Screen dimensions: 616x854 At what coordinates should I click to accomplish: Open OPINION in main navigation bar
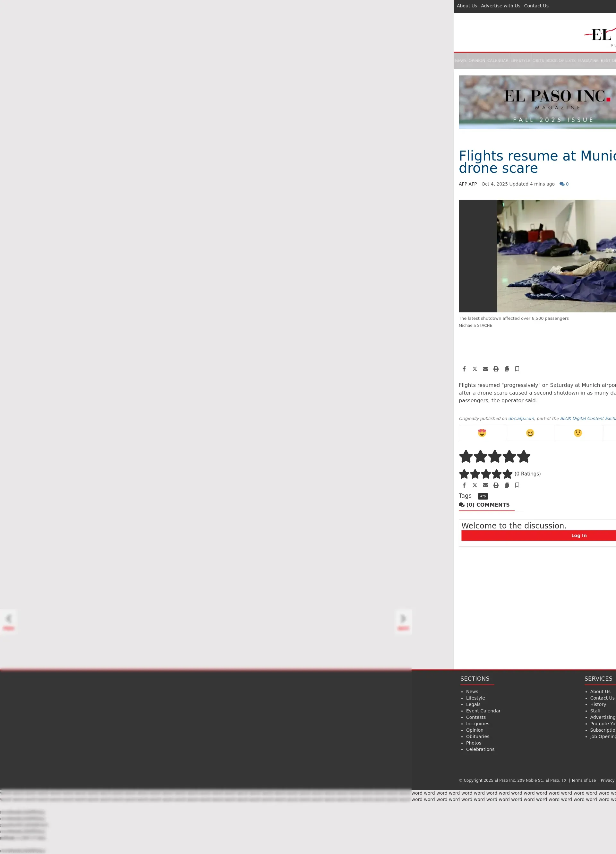(x=476, y=61)
